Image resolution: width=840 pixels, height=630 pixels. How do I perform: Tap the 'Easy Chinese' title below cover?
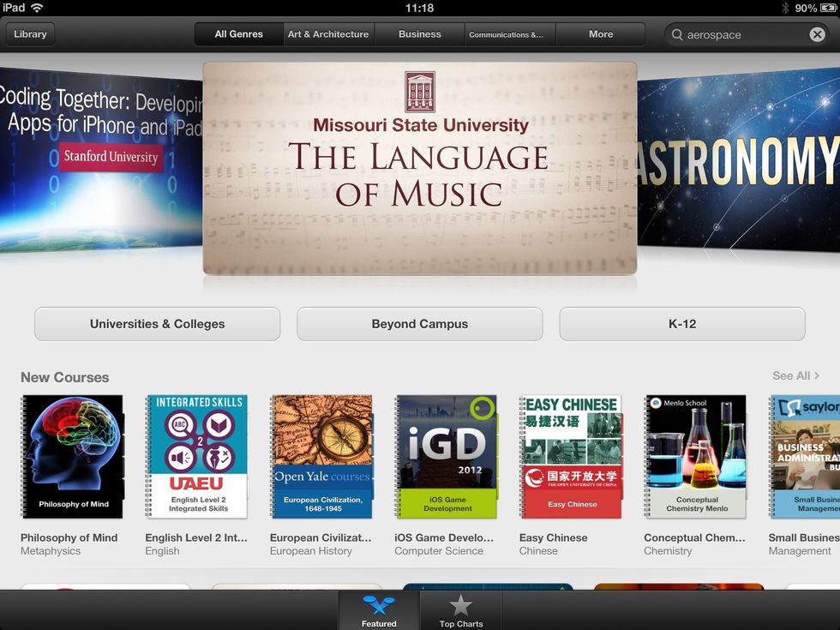pyautogui.click(x=554, y=538)
